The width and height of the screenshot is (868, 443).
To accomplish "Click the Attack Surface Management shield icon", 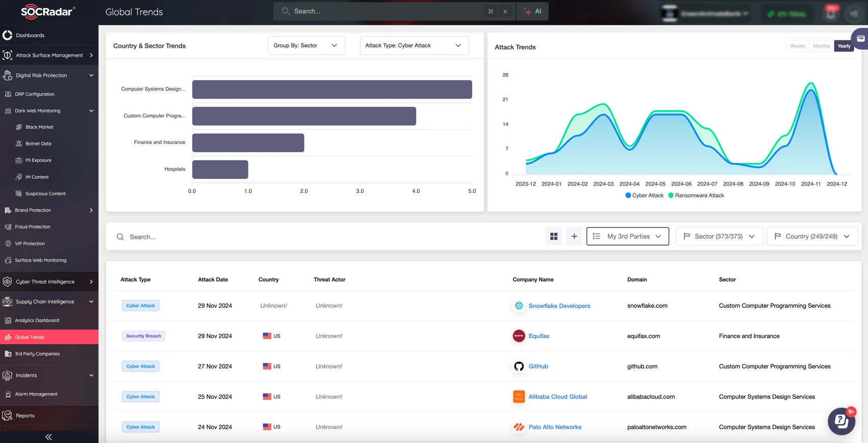I will click(7, 55).
